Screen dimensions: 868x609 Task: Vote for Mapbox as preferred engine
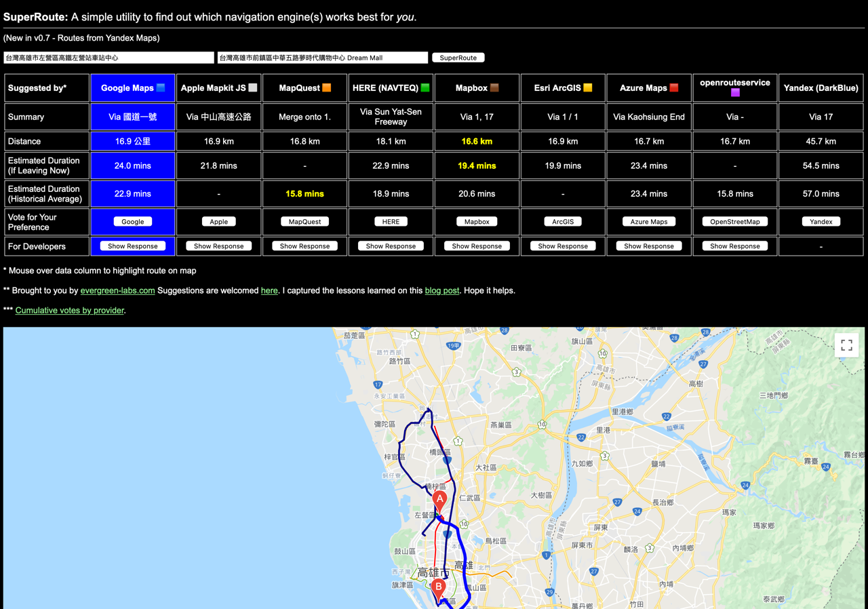tap(477, 222)
